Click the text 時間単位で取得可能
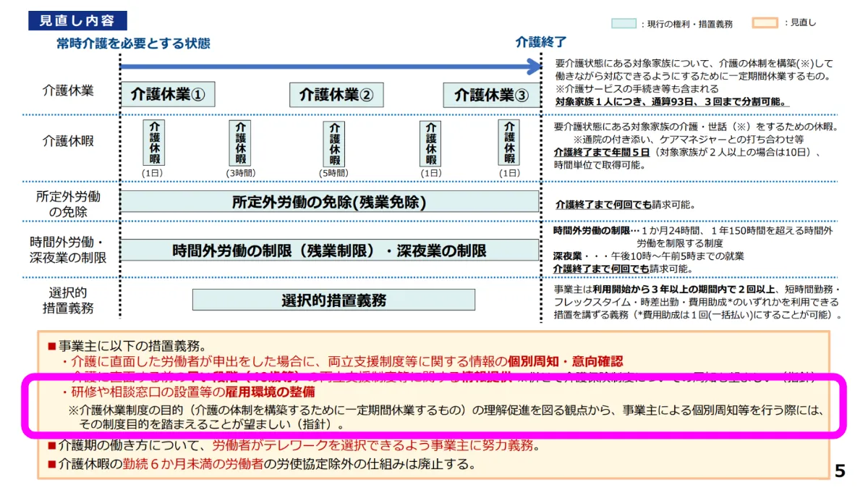This screenshot has height=493, width=868. (x=599, y=165)
